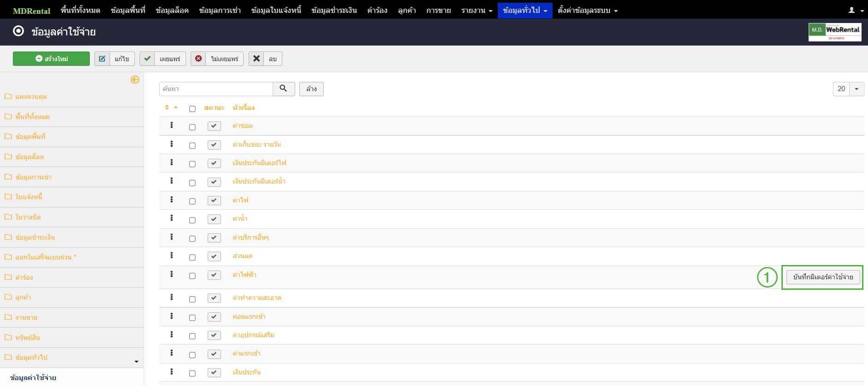Click the drag handle of ค่าไฟฟ้า row
The image size is (868, 386).
[x=172, y=274]
